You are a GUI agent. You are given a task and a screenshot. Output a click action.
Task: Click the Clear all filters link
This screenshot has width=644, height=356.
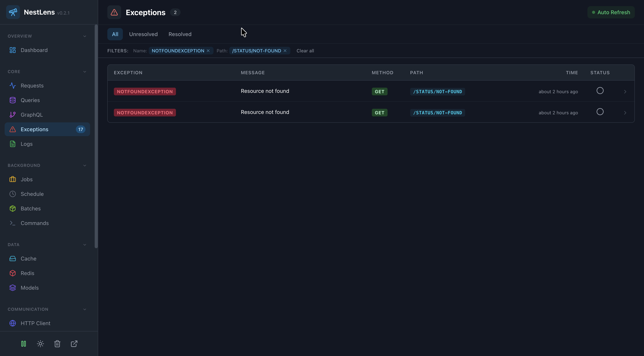pyautogui.click(x=305, y=51)
